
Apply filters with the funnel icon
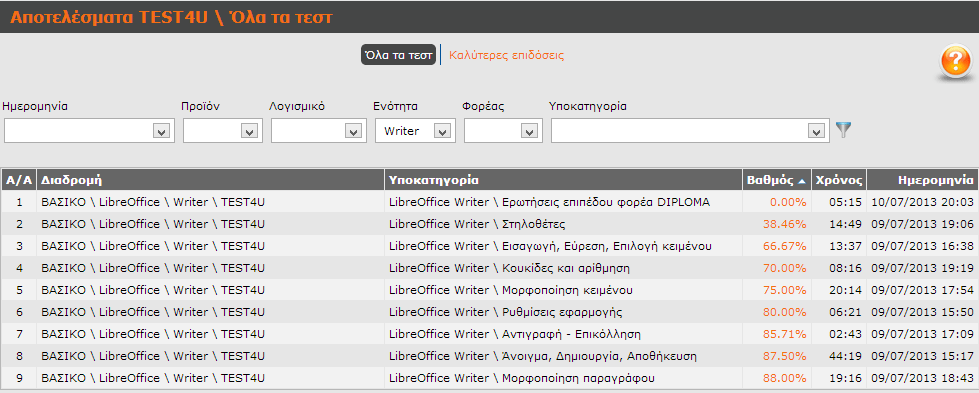pyautogui.click(x=844, y=130)
